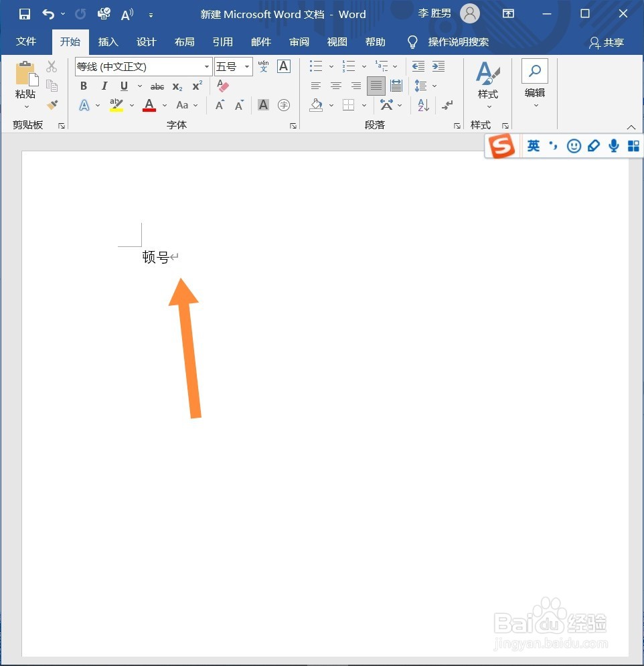The width and height of the screenshot is (644, 666).
Task: Open the undo history dropdown arrow
Action: coord(63,14)
